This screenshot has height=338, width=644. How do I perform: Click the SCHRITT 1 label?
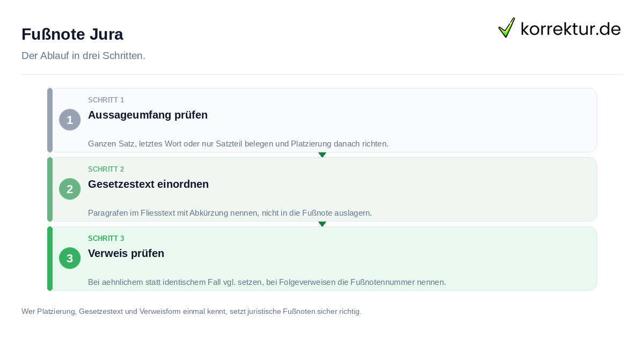(x=106, y=100)
